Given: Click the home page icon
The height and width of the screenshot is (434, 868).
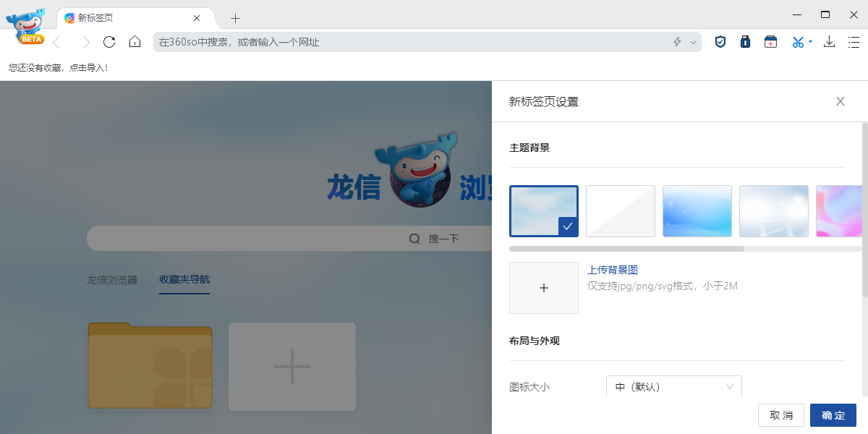Looking at the screenshot, I should [135, 42].
